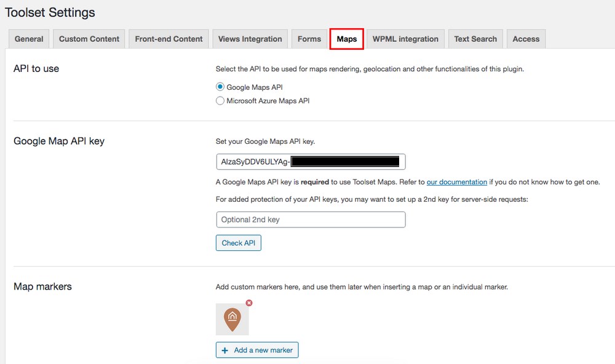The image size is (615, 364).
Task: Remove the custom marker via red X
Action: [249, 303]
